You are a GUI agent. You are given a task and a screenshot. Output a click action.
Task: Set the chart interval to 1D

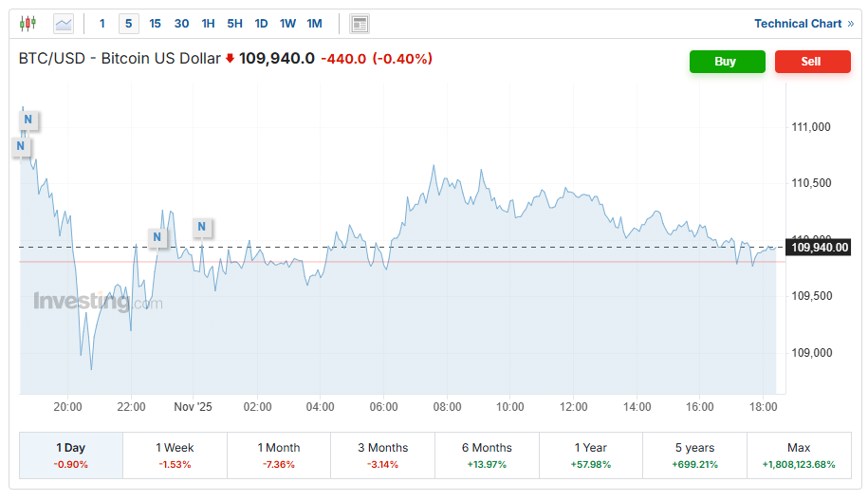(261, 24)
